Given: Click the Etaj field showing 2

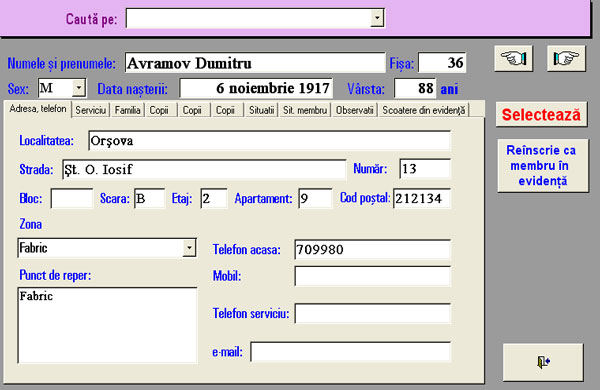Looking at the screenshot, I should coord(214,198).
